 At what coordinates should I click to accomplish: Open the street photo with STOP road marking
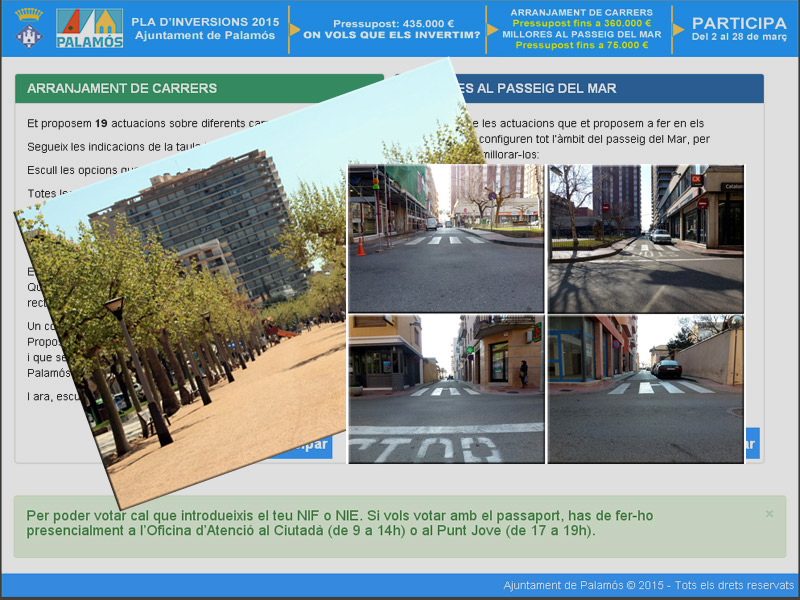[x=446, y=389]
